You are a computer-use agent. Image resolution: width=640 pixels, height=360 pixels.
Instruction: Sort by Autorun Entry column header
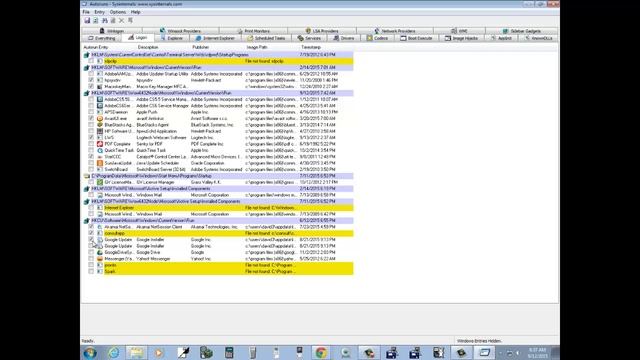tap(96, 47)
